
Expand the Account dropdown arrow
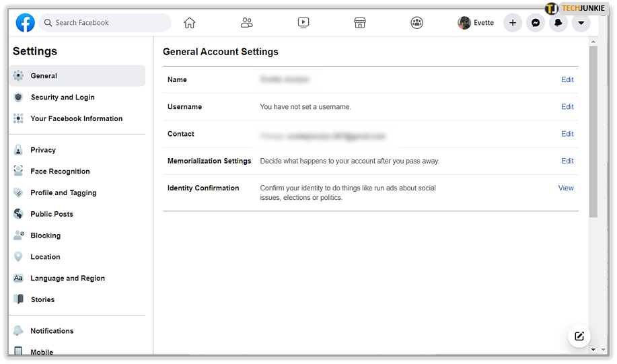[581, 23]
